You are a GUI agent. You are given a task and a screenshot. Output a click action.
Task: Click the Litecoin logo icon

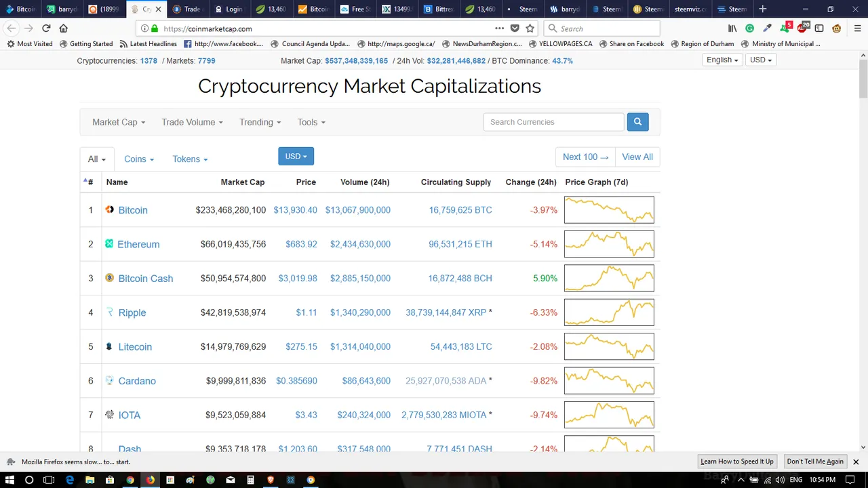click(109, 346)
